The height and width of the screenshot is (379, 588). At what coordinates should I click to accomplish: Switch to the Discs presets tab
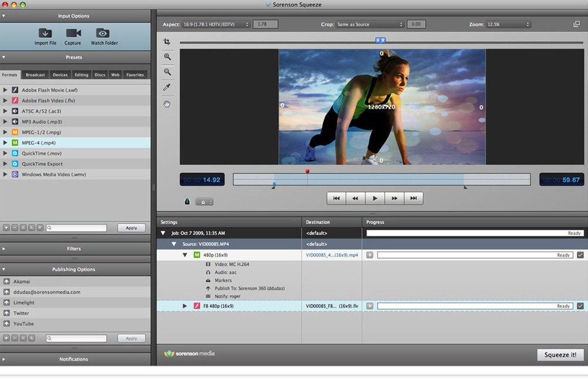tap(100, 75)
